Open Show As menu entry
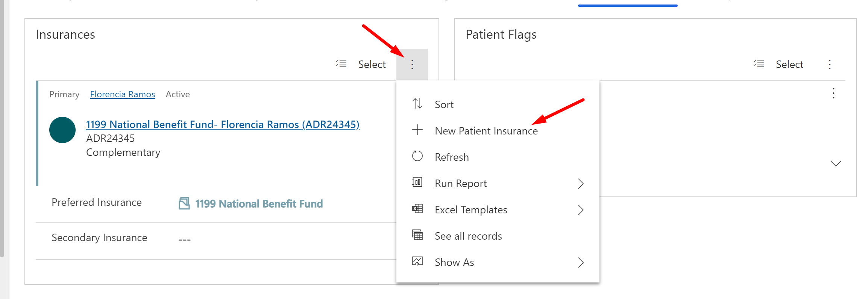This screenshot has height=299, width=868. click(x=498, y=262)
